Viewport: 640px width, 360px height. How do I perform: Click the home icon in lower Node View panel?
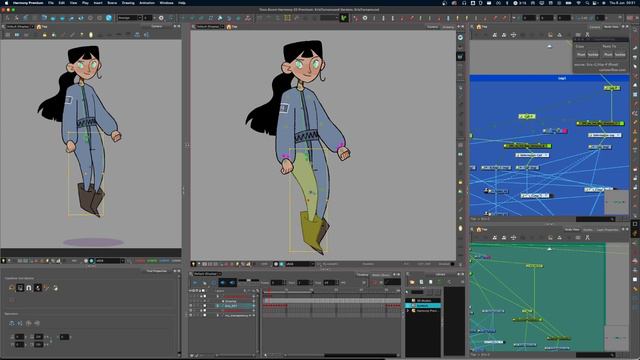[x=479, y=230]
